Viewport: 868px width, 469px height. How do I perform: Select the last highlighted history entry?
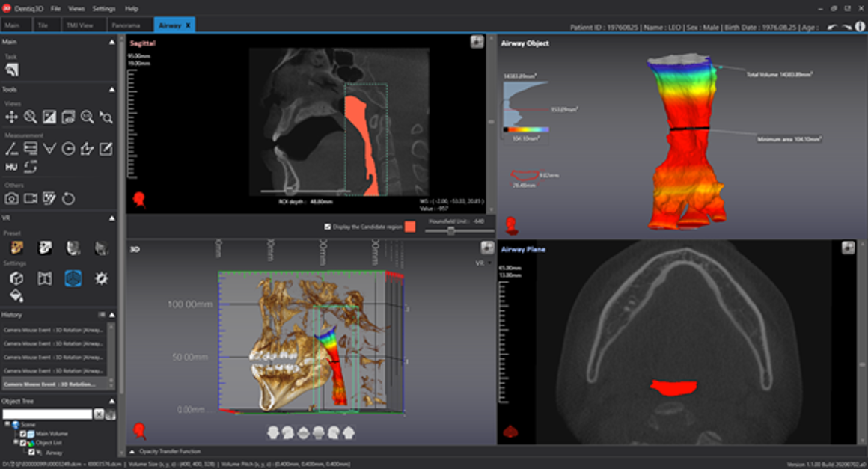pos(54,384)
